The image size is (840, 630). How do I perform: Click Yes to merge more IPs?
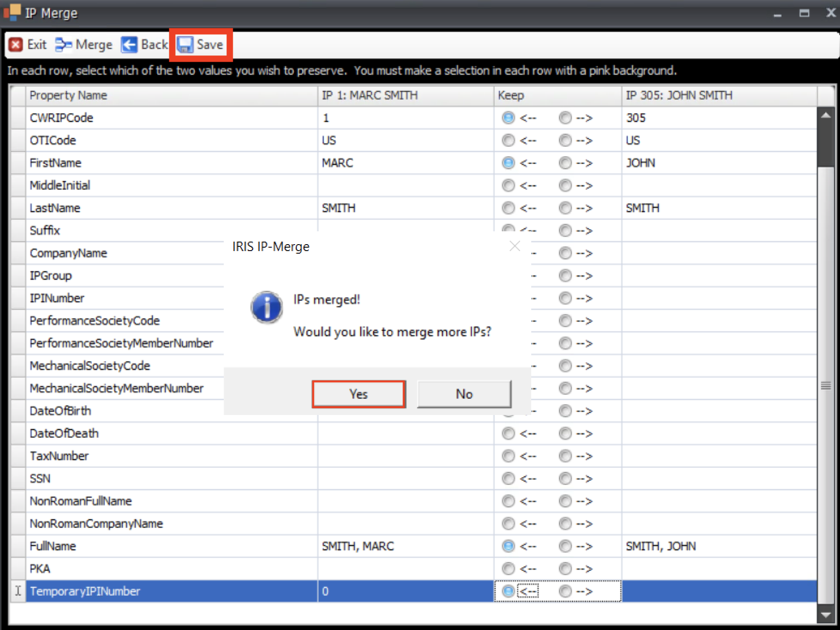coord(359,394)
